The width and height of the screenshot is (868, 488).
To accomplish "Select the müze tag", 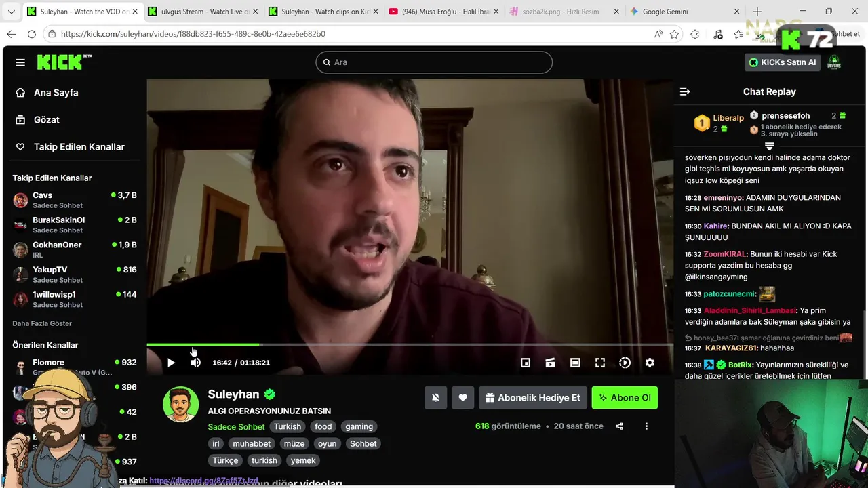I will tap(294, 444).
